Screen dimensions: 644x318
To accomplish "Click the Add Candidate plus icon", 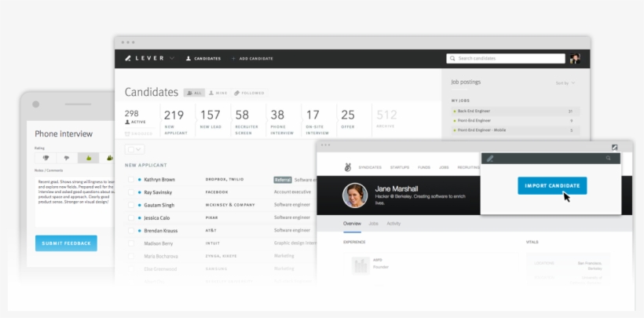I will (233, 59).
